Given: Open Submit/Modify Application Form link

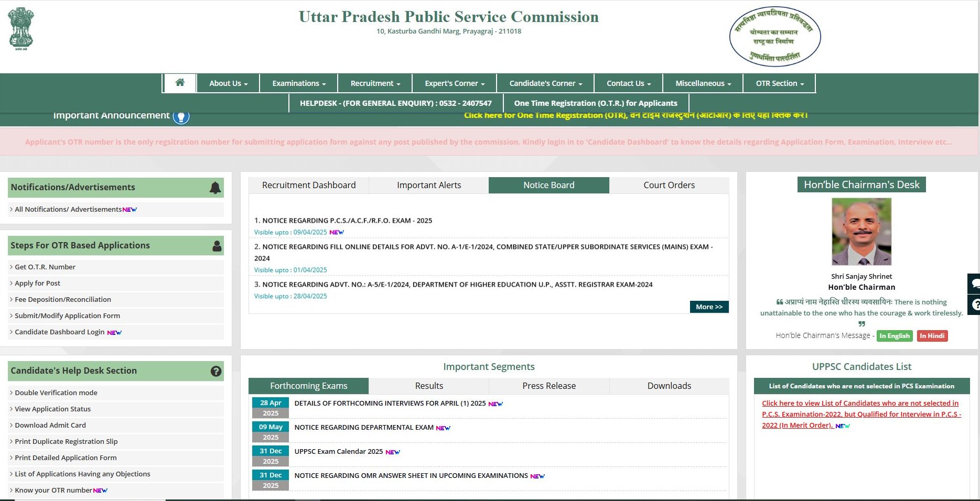Looking at the screenshot, I should point(67,315).
